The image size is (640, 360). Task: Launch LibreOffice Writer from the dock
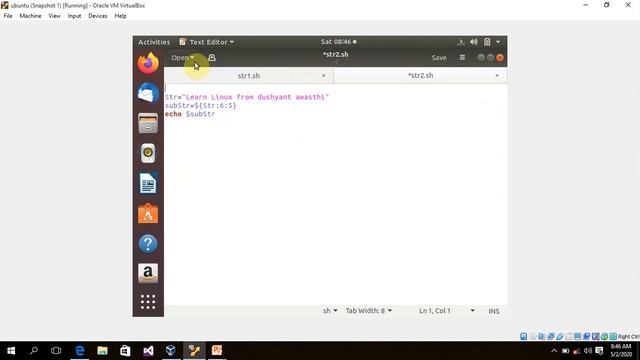(148, 184)
